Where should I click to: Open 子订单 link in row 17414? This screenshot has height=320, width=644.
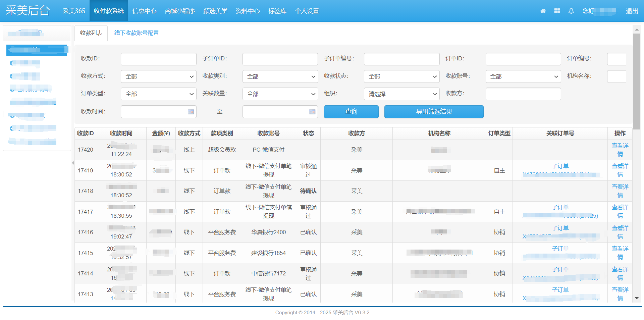point(560,269)
